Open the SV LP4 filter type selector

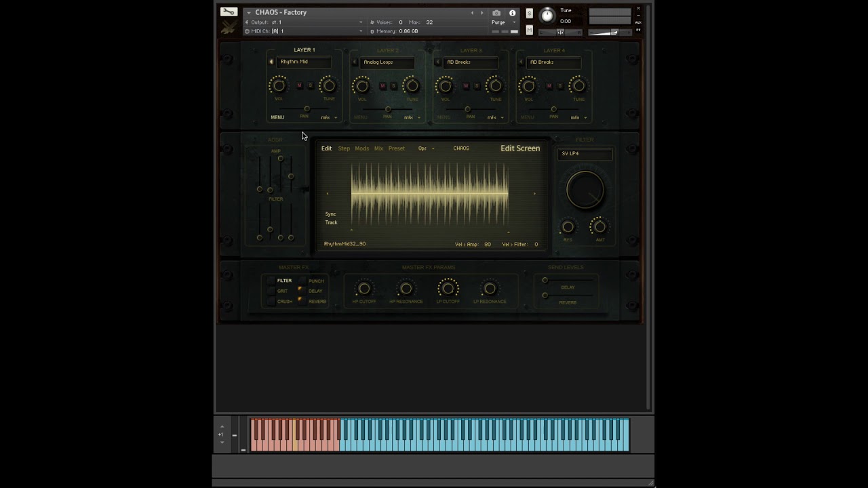(585, 154)
